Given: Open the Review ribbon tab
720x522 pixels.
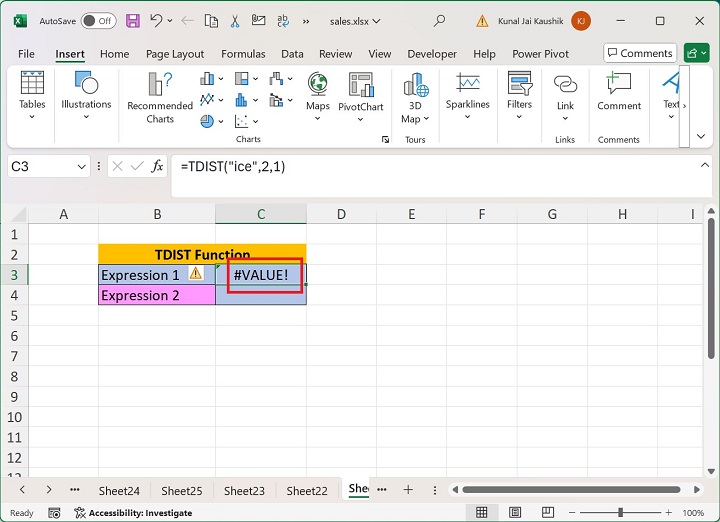Looking at the screenshot, I should (x=336, y=54).
